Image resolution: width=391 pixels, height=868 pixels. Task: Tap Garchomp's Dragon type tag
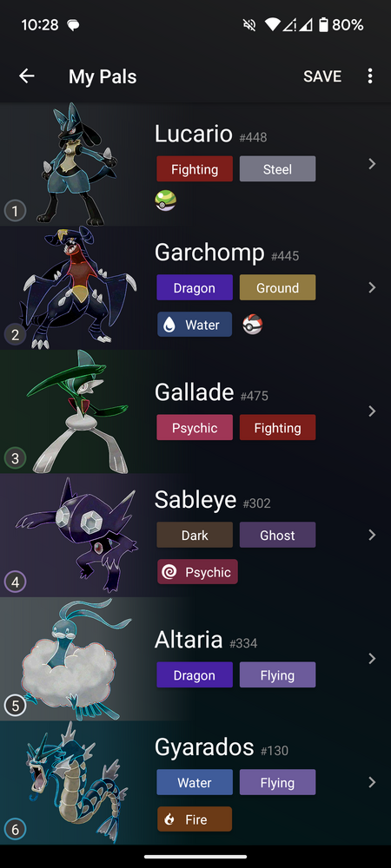click(x=195, y=288)
